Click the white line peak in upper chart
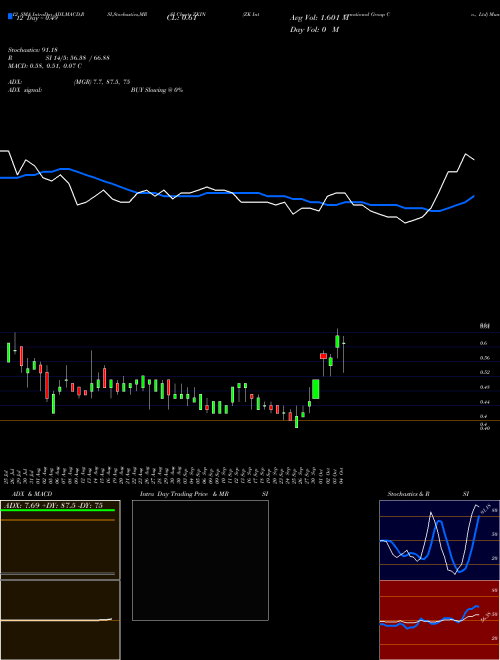 click(465, 154)
